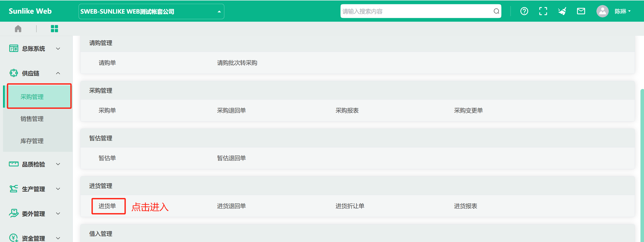Expand the 生产管理 chevron
The height and width of the screenshot is (242, 644).
(x=58, y=189)
